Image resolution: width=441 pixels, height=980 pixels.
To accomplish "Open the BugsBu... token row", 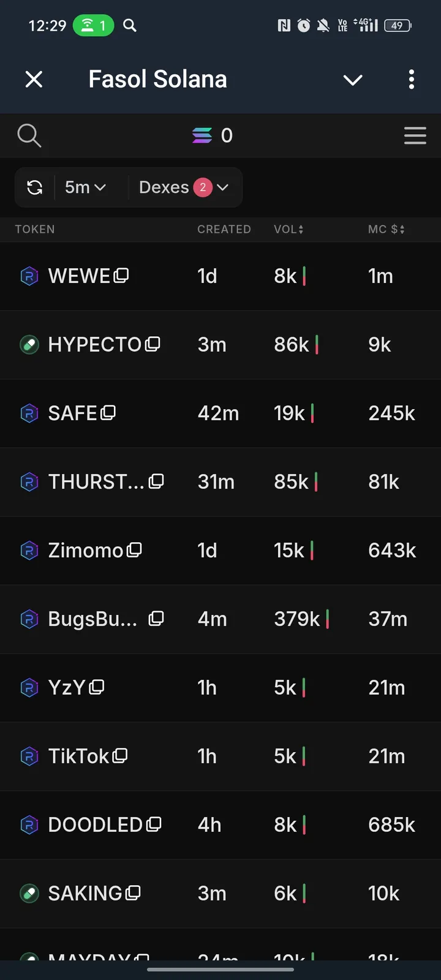I will click(92, 619).
